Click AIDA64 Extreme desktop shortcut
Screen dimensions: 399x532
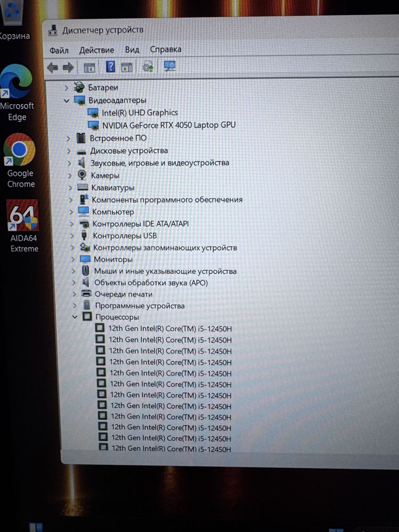23,226
